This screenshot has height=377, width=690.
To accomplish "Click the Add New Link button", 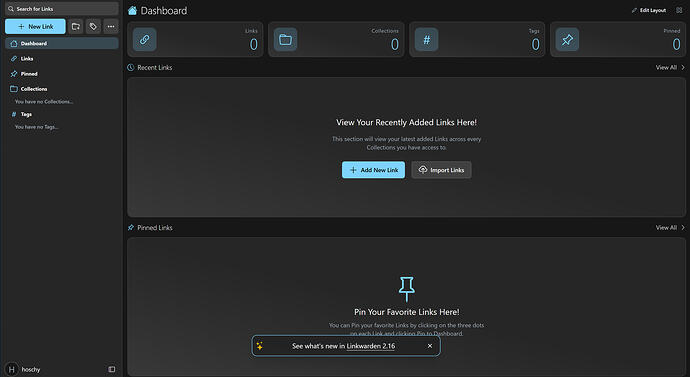I will [373, 170].
